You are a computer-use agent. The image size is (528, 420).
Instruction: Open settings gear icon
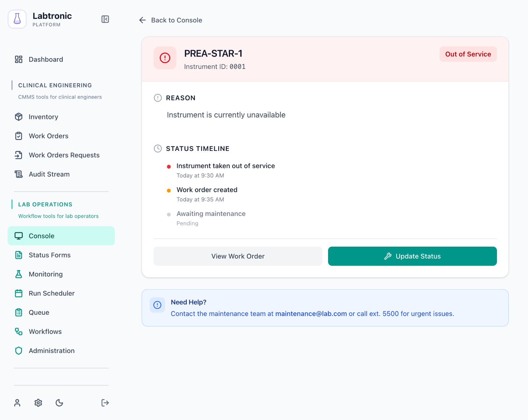pos(38,403)
